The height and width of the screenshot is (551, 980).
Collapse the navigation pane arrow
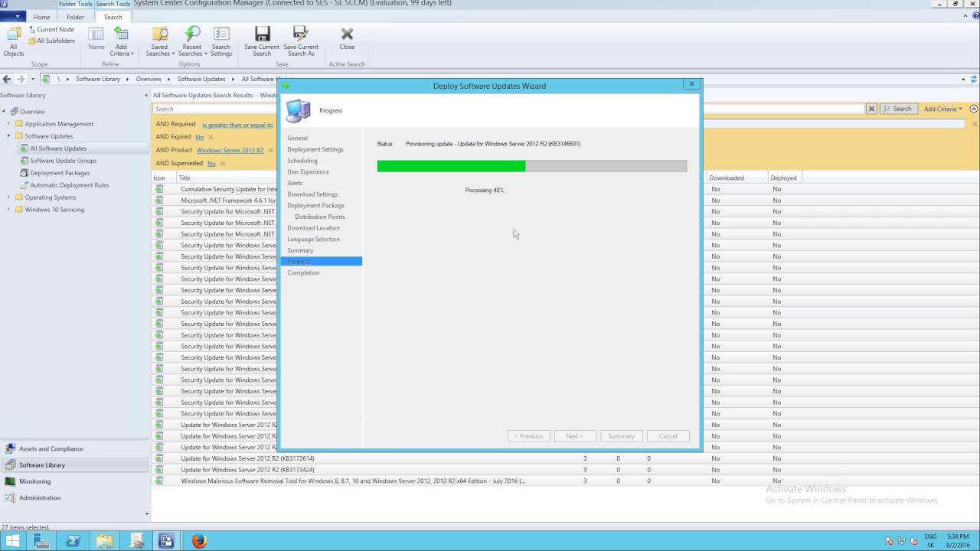point(146,95)
